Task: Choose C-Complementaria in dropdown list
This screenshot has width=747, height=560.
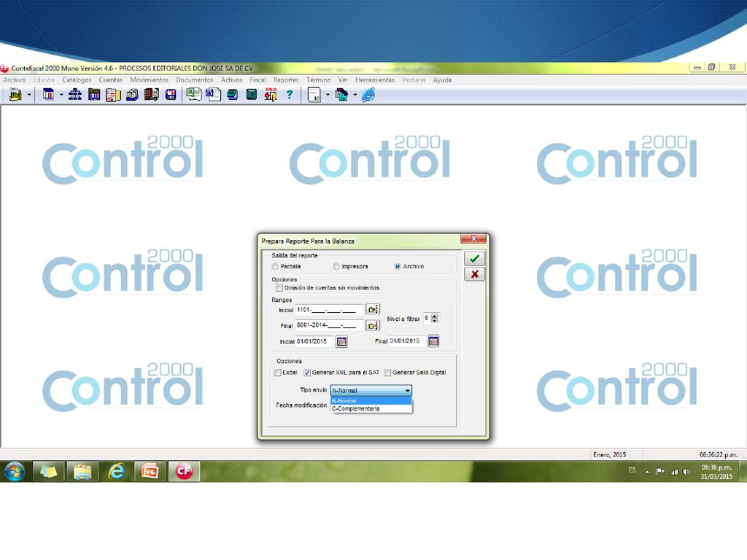Action: (x=371, y=408)
